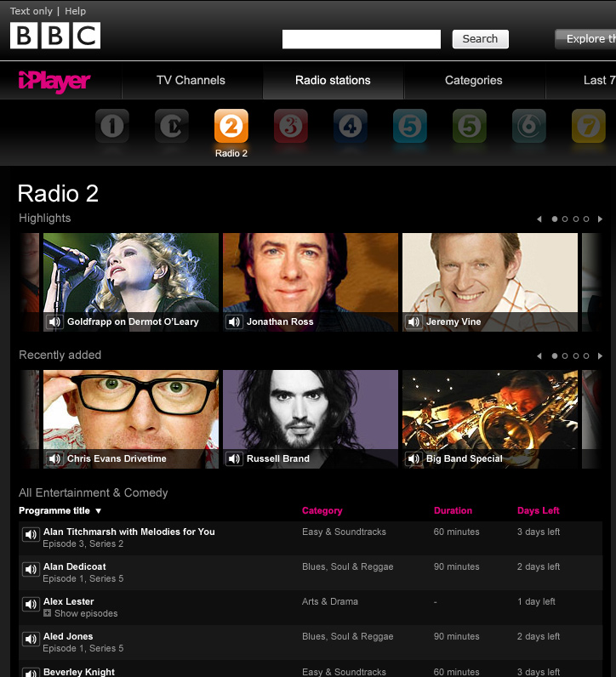Select the Radio 1 station icon

[112, 127]
